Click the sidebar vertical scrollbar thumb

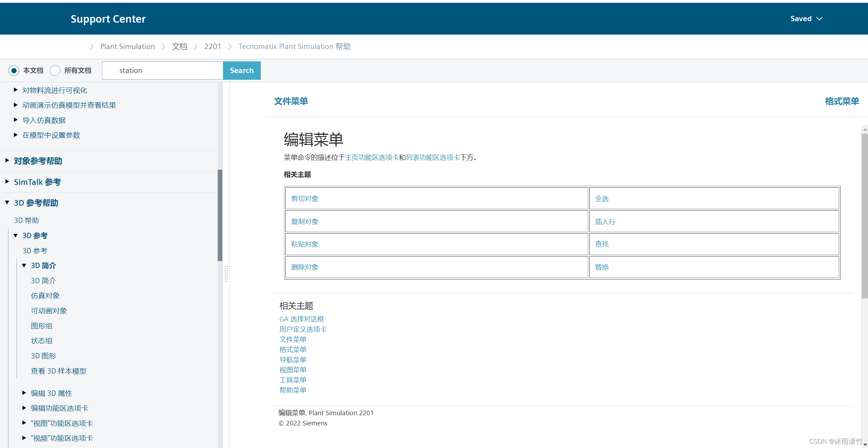[220, 215]
